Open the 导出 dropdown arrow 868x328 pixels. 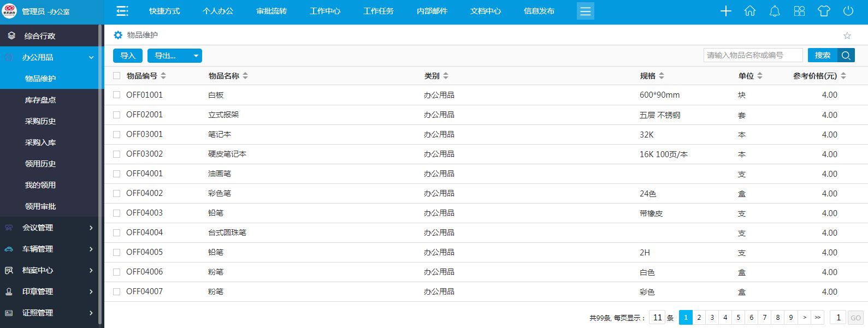tap(196, 56)
